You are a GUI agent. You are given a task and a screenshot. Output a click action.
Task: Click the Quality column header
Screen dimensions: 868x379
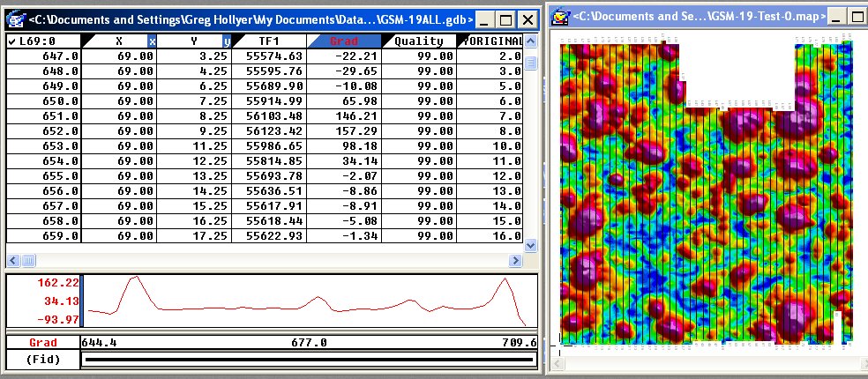coord(419,41)
